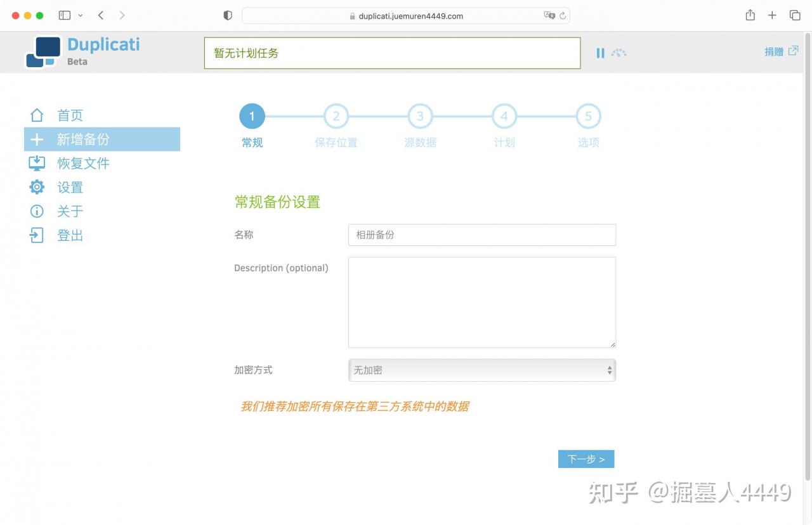Image resolution: width=812 pixels, height=525 pixels.
Task: Open a new tab with plus icon
Action: coord(772,15)
